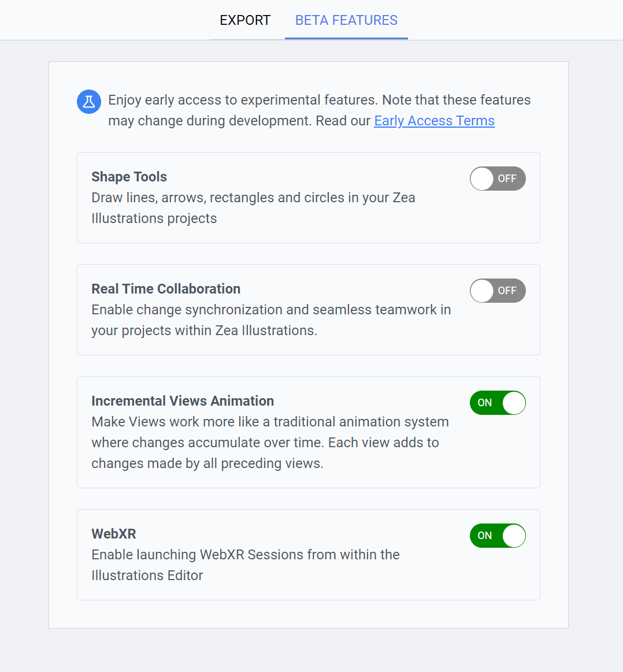The height and width of the screenshot is (672, 623).
Task: Click the WebXR description text
Action: [x=245, y=565]
